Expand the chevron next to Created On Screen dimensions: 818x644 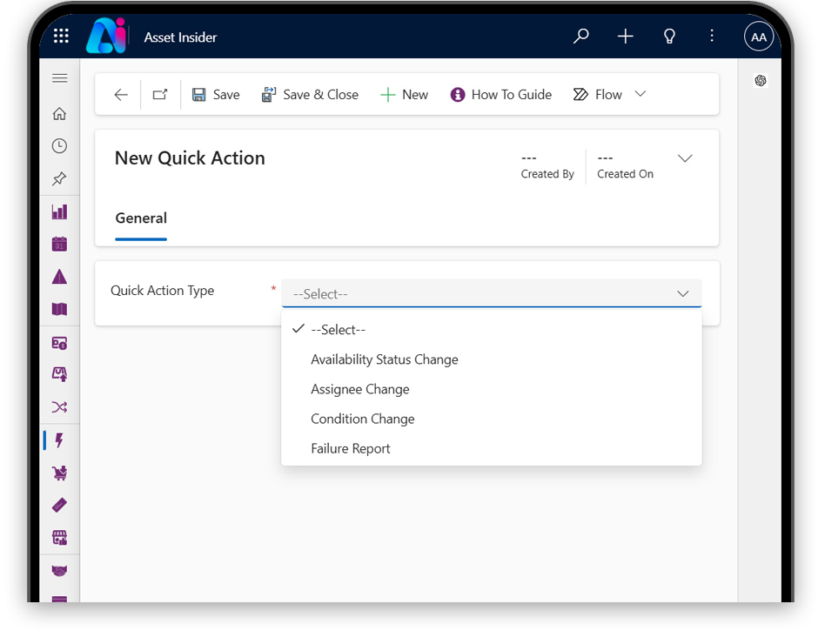685,158
